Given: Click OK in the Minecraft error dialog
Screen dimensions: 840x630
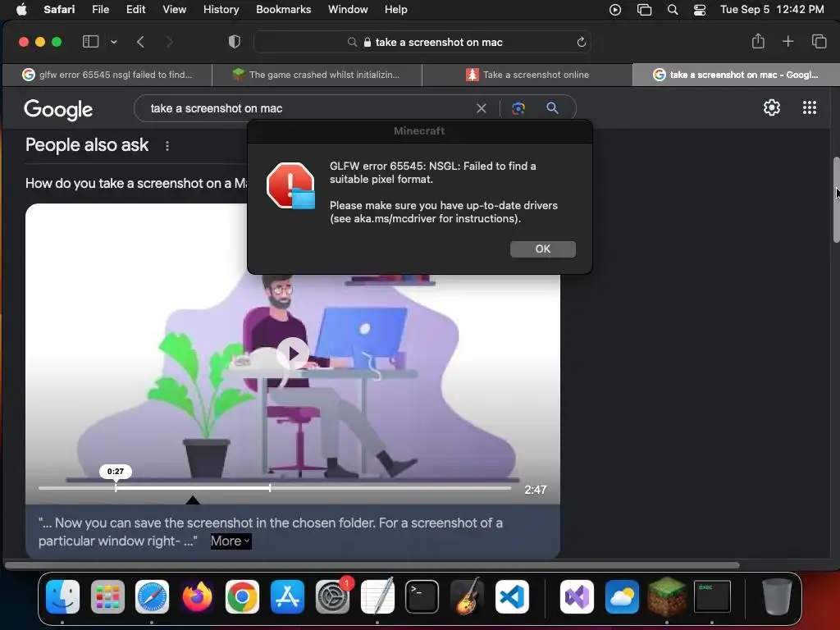Looking at the screenshot, I should click(543, 249).
